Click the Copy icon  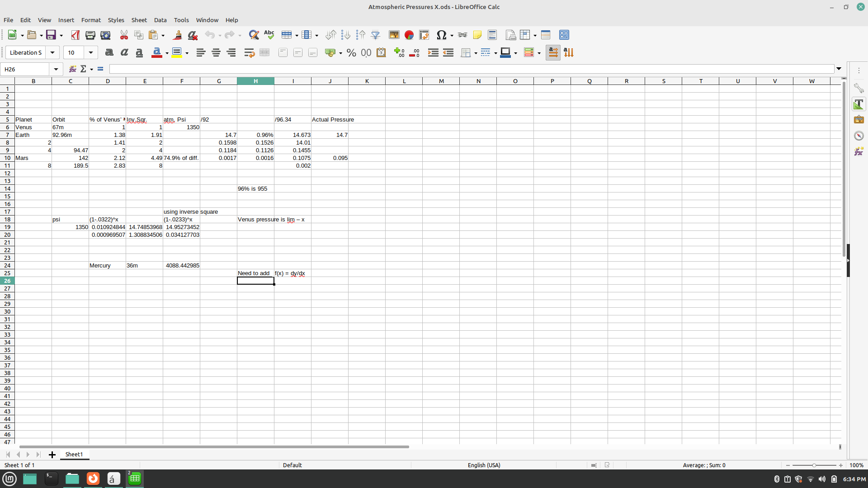[139, 35]
